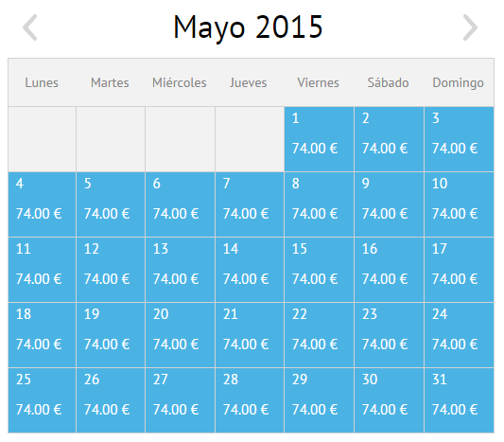Select day 25 under Lunes
The height and width of the screenshot is (442, 504).
click(x=43, y=400)
